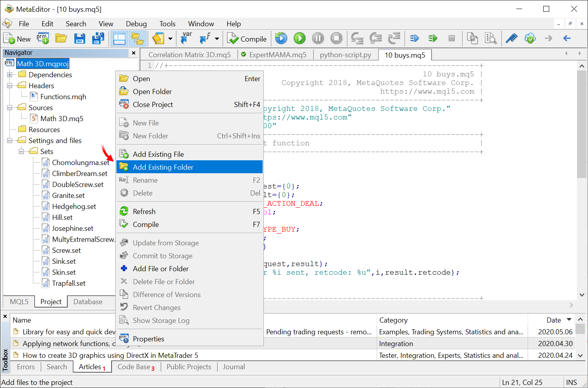
Task: Expand the Dependencies tree node
Action: click(x=9, y=74)
